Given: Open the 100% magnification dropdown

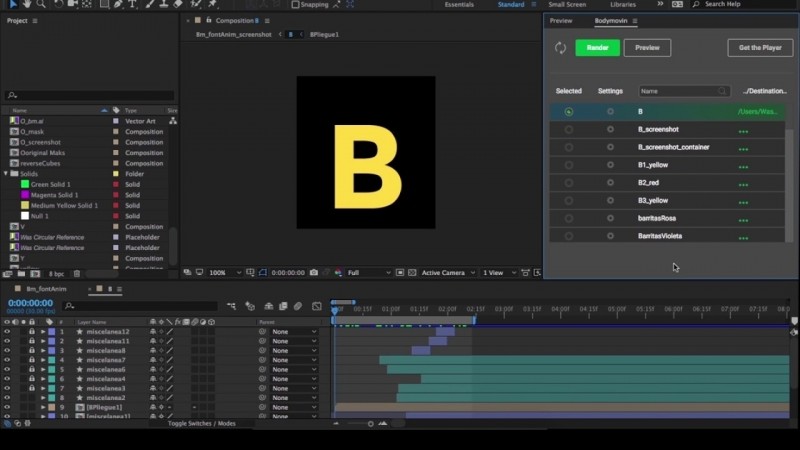Looking at the screenshot, I should pyautogui.click(x=225, y=273).
